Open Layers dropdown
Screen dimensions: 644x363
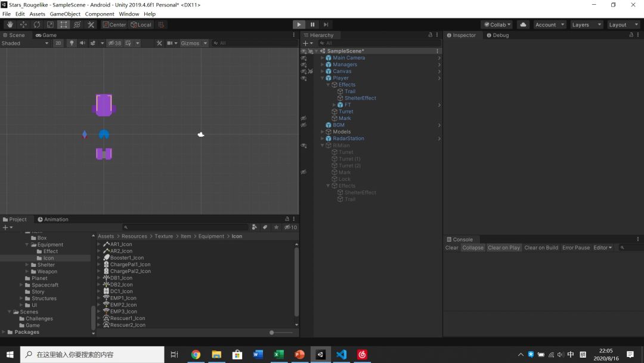coord(587,24)
